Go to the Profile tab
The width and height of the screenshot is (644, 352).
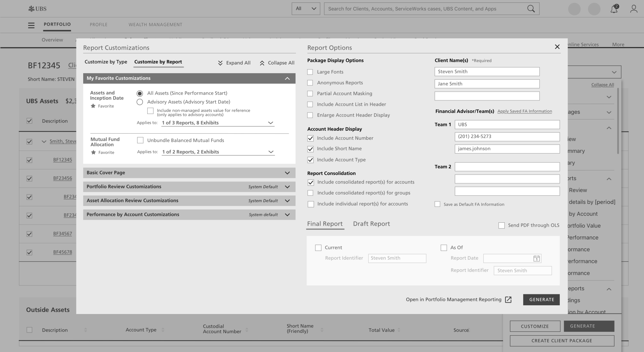click(99, 25)
